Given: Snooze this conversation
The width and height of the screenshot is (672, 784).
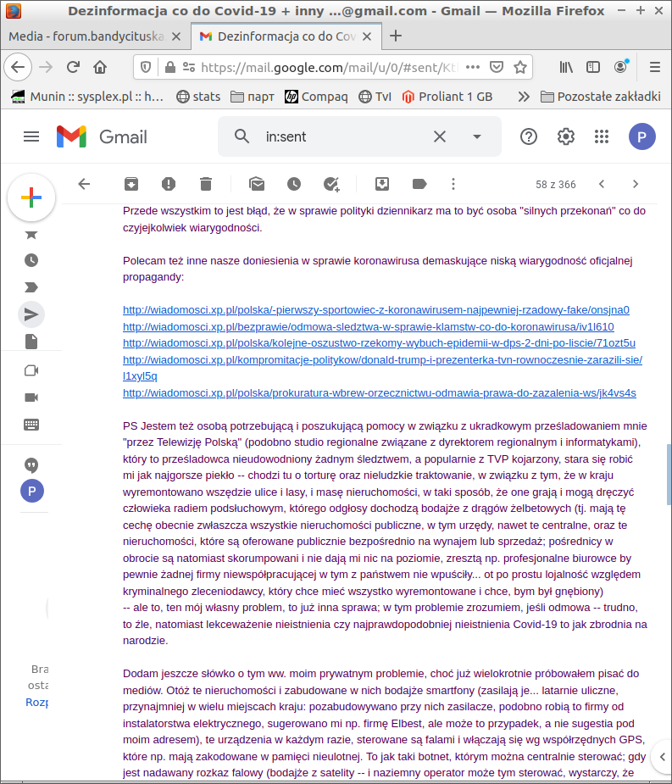Looking at the screenshot, I should [294, 184].
